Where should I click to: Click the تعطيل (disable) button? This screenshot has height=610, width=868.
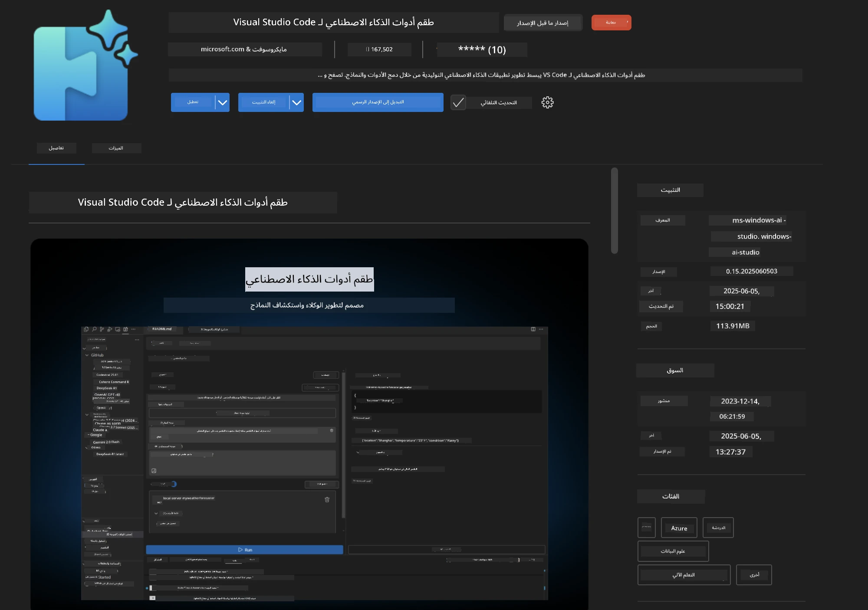[x=193, y=102]
